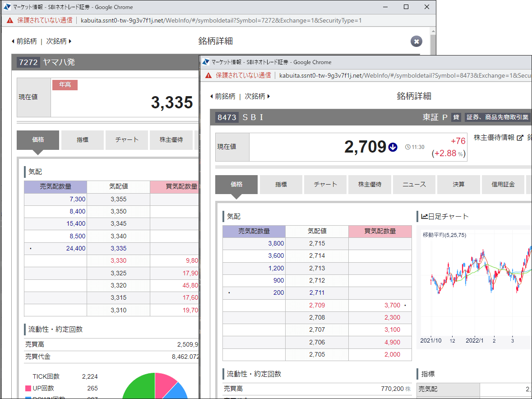
Task: Click 売気配数量 header in ヤマハ発 table
Action: coord(56,186)
